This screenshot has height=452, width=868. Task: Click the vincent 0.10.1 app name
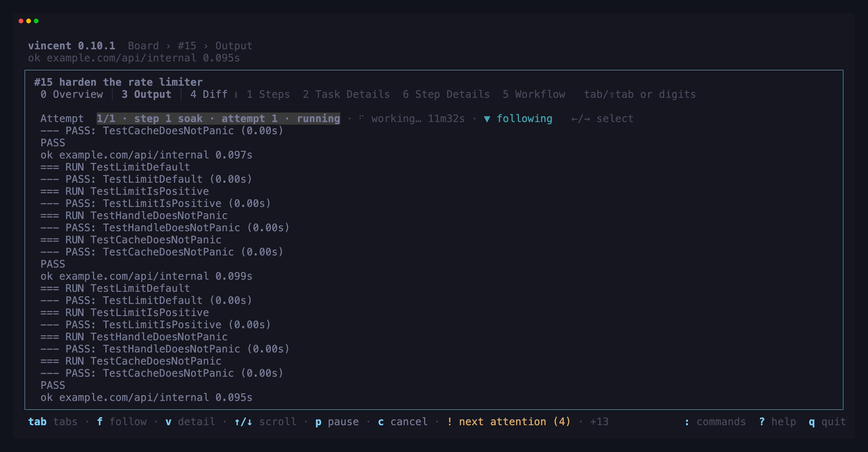click(x=72, y=46)
